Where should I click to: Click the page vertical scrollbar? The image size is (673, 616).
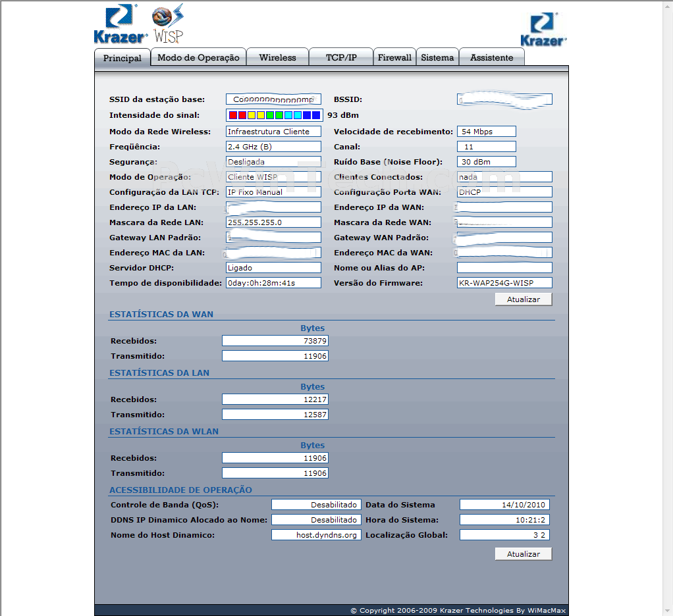tap(668, 308)
